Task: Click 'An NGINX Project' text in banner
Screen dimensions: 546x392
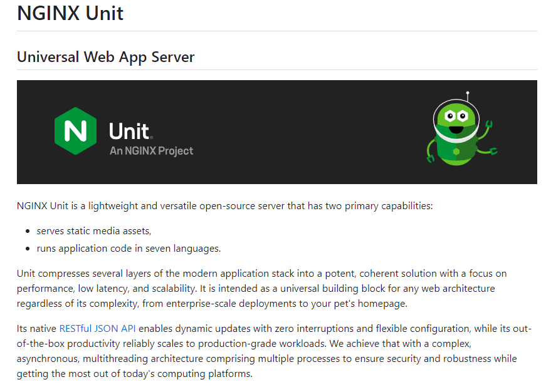Action: (x=151, y=151)
